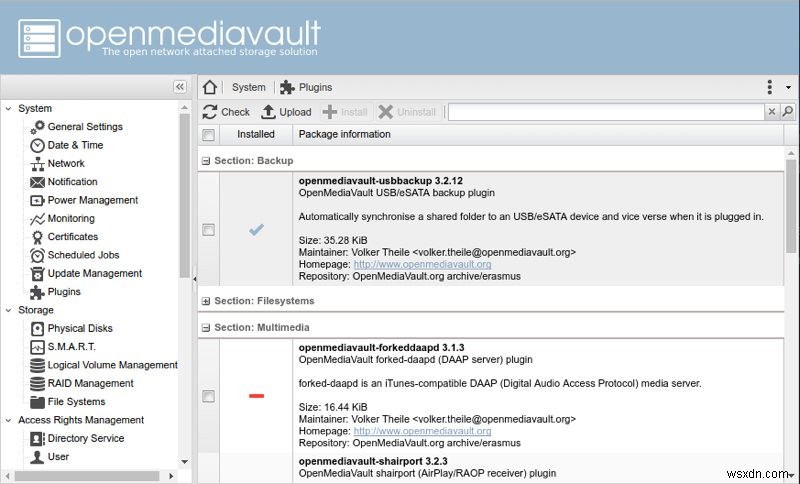Viewport: 800px width, 484px height.
Task: Open Plugins in the breadcrumb
Action: point(315,87)
